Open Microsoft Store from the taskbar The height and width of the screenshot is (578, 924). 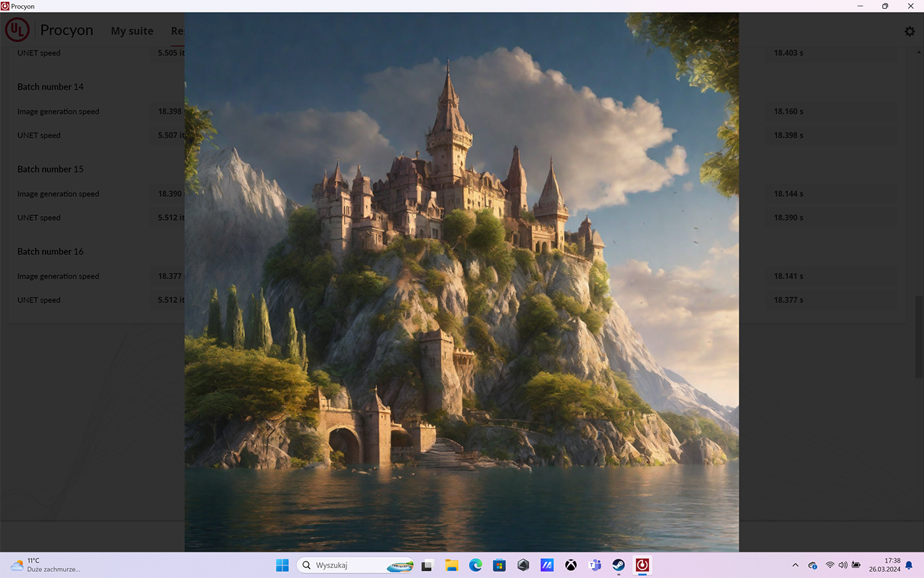[500, 565]
